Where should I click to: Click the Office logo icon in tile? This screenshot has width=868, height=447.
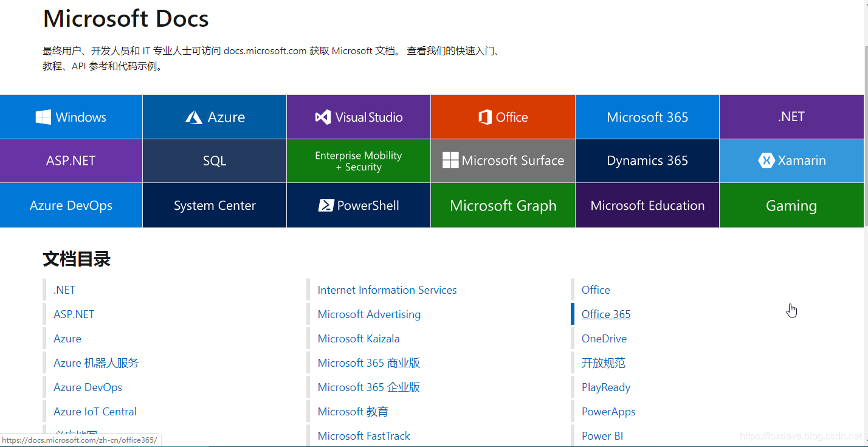coord(484,117)
